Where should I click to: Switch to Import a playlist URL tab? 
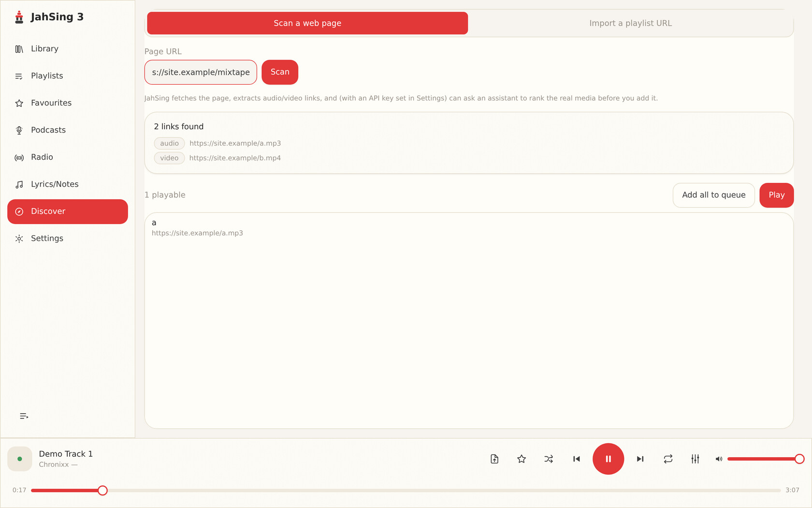(x=630, y=23)
